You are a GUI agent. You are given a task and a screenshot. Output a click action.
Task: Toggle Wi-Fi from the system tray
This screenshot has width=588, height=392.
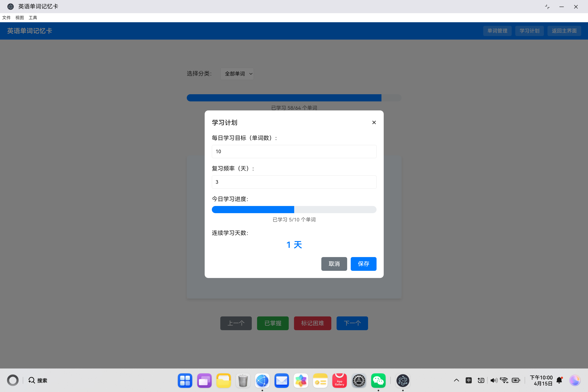(504, 380)
